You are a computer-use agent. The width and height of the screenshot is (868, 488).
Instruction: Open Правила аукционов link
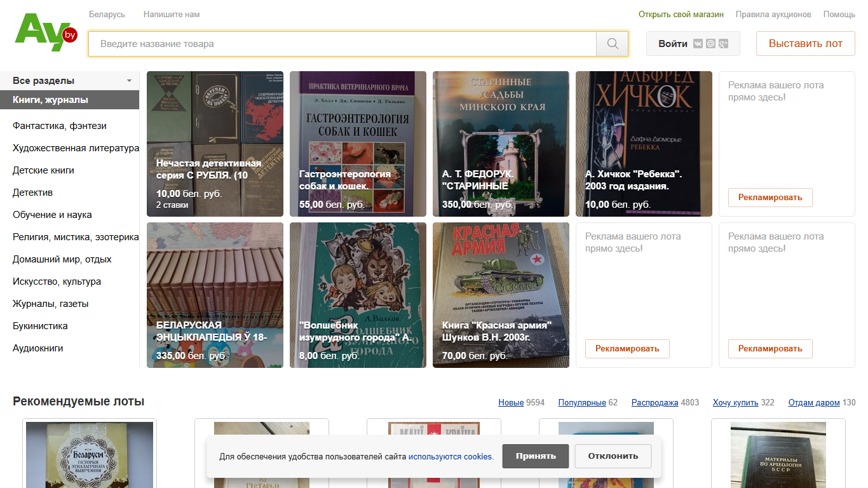coord(773,14)
